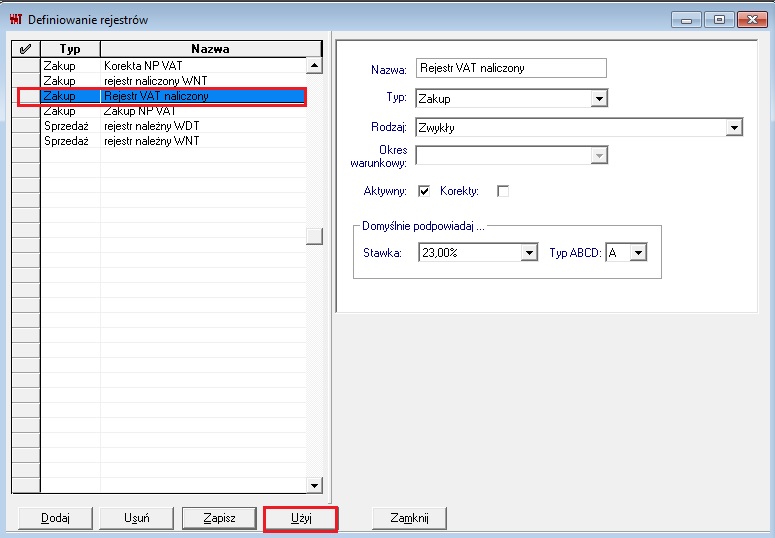Click Typ cell Zakup in Korekta row
The width and height of the screenshot is (775, 538).
(71, 66)
